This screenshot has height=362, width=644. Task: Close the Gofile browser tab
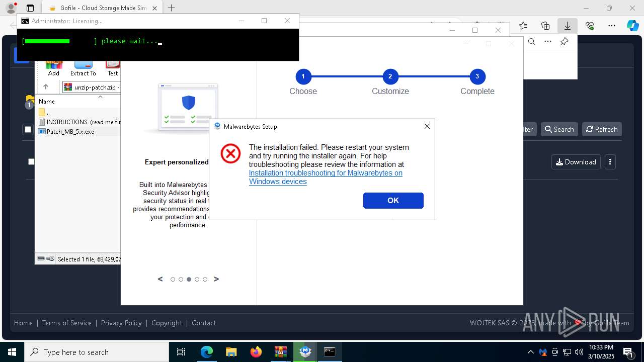154,8
